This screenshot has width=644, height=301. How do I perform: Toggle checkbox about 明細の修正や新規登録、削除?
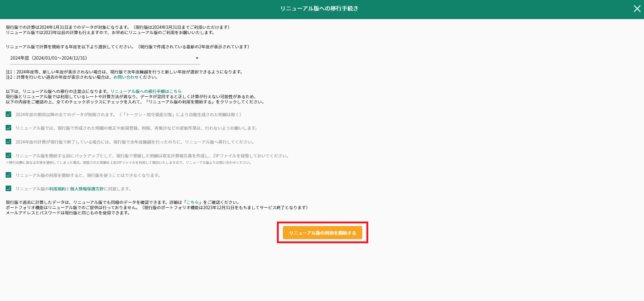tap(9, 128)
